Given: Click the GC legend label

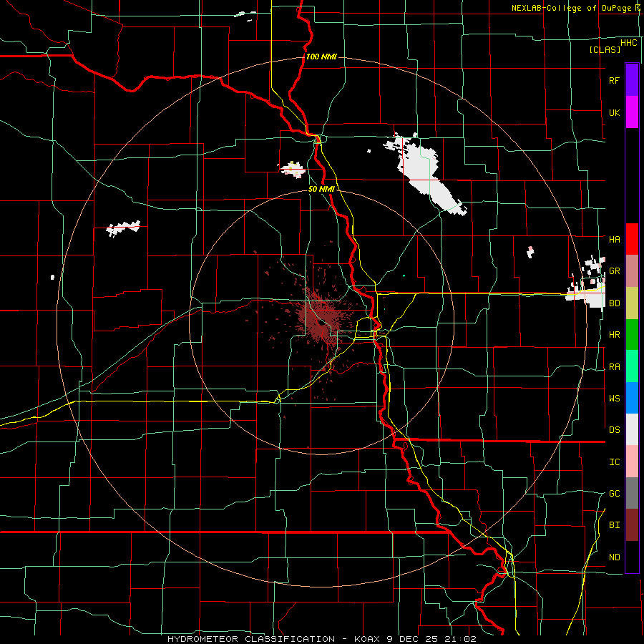Looking at the screenshot, I should pyautogui.click(x=614, y=494).
